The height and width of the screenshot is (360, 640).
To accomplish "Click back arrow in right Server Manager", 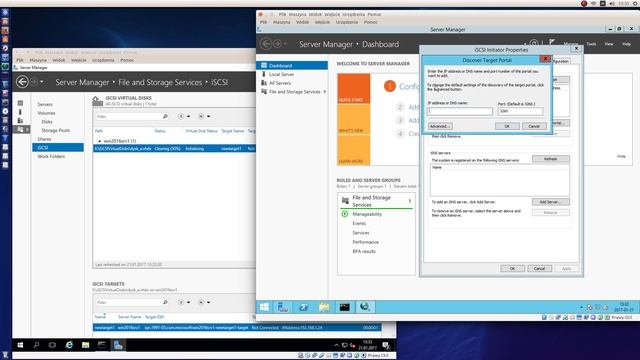I will point(266,44).
